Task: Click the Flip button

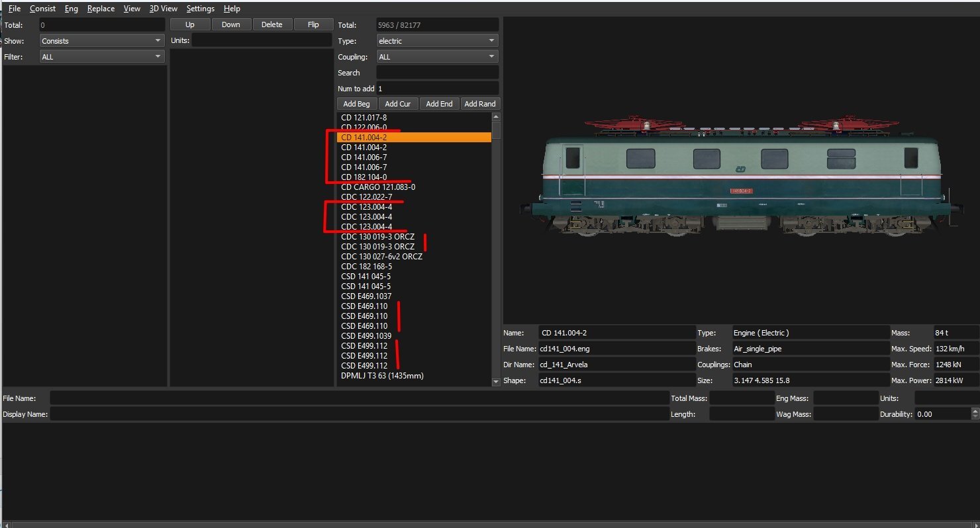Action: tap(314, 24)
